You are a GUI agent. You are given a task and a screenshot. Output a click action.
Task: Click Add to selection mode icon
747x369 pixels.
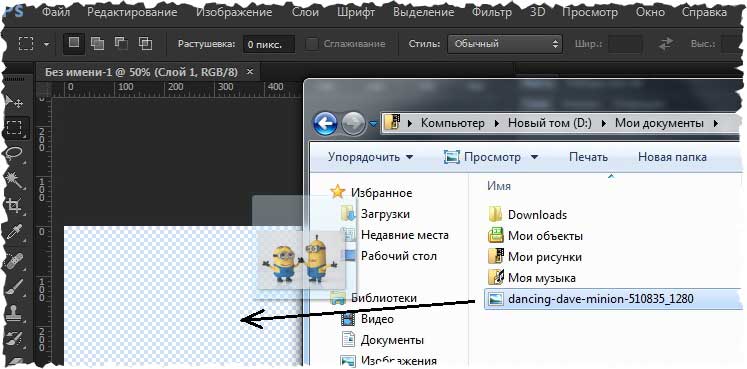click(97, 44)
